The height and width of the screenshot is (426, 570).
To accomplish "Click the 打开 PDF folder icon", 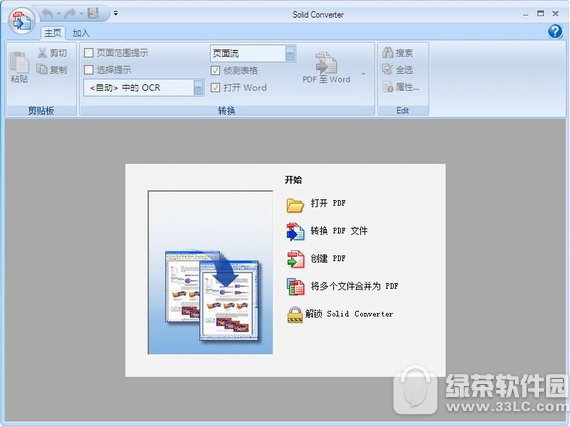I will pyautogui.click(x=295, y=205).
